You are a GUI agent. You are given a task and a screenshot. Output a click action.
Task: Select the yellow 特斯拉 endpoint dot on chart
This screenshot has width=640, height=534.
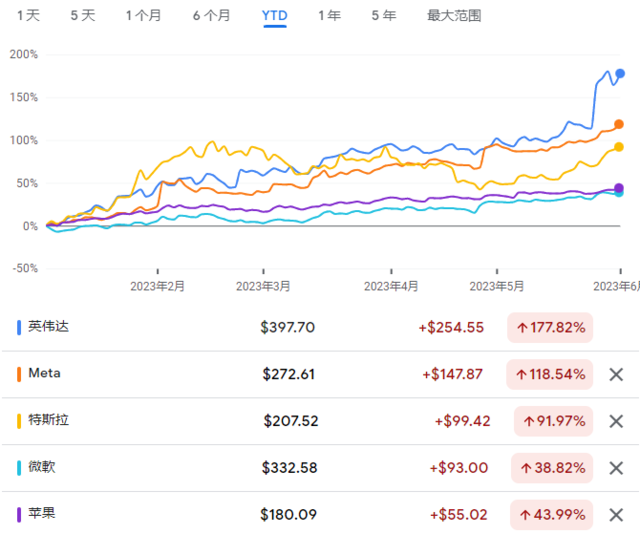tap(619, 147)
